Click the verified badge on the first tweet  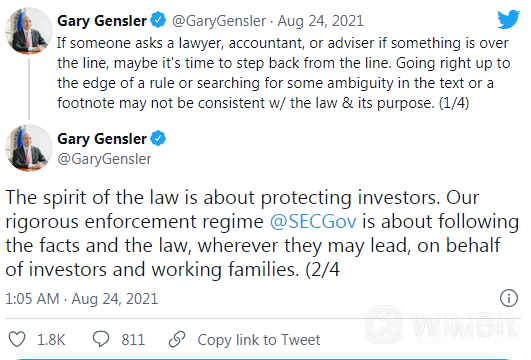tap(158, 20)
